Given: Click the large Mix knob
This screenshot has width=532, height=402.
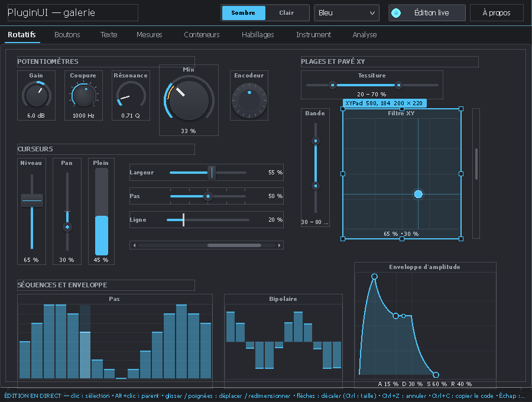Looking at the screenshot, I should 189,100.
